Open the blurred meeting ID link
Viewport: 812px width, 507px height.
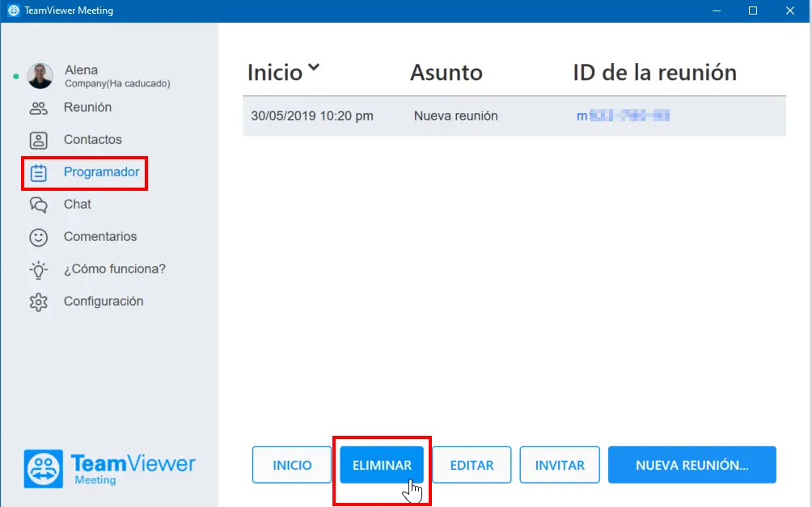(x=623, y=116)
